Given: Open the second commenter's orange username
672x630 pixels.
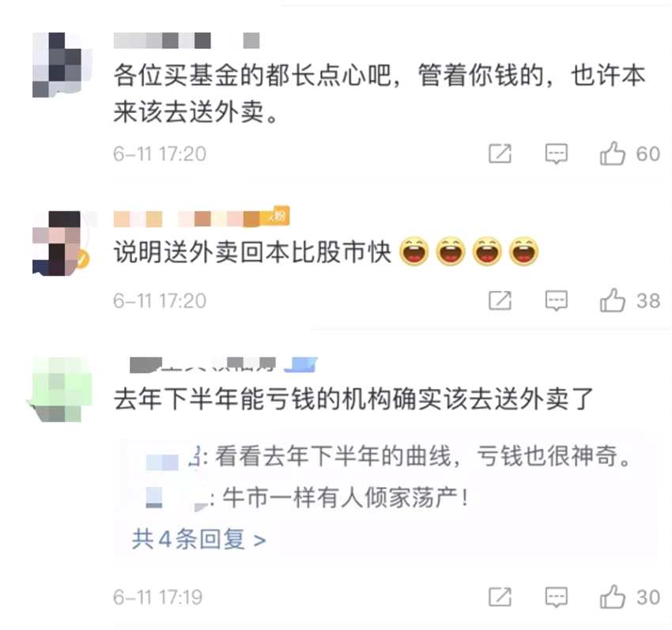Looking at the screenshot, I should 193,219.
